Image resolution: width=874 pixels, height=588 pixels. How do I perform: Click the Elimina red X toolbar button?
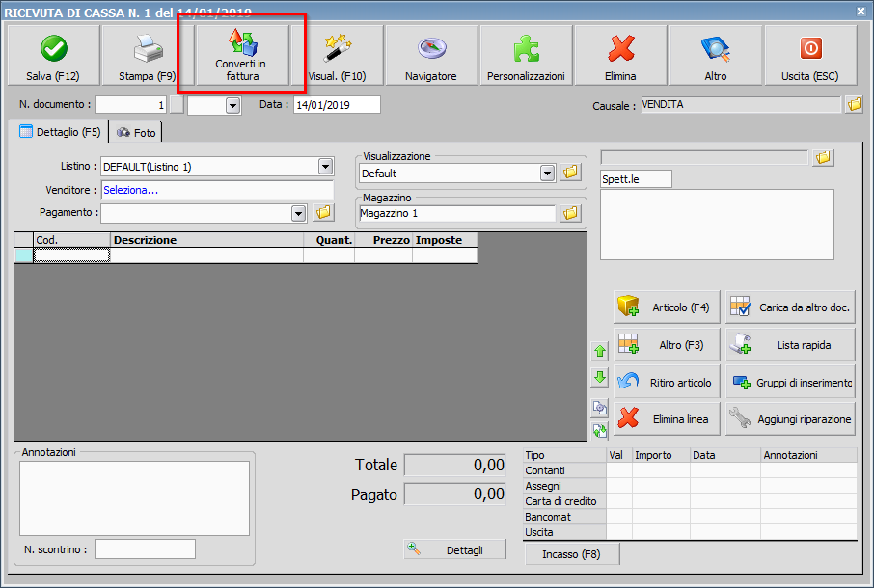621,55
